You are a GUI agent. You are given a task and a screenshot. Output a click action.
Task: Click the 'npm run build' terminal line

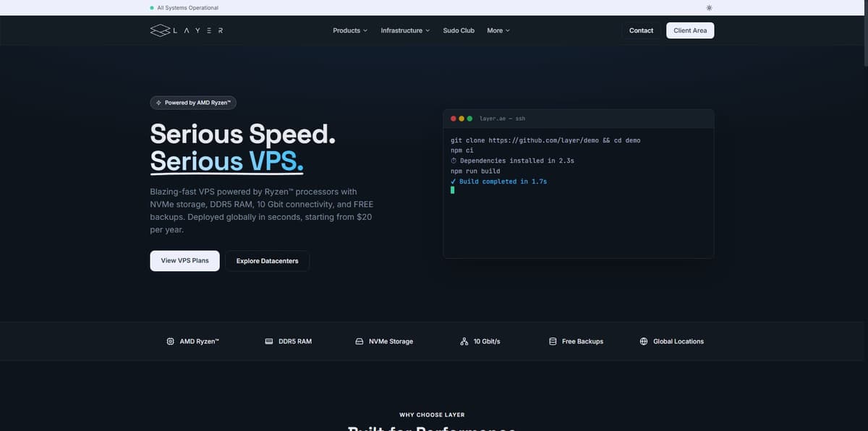click(475, 171)
